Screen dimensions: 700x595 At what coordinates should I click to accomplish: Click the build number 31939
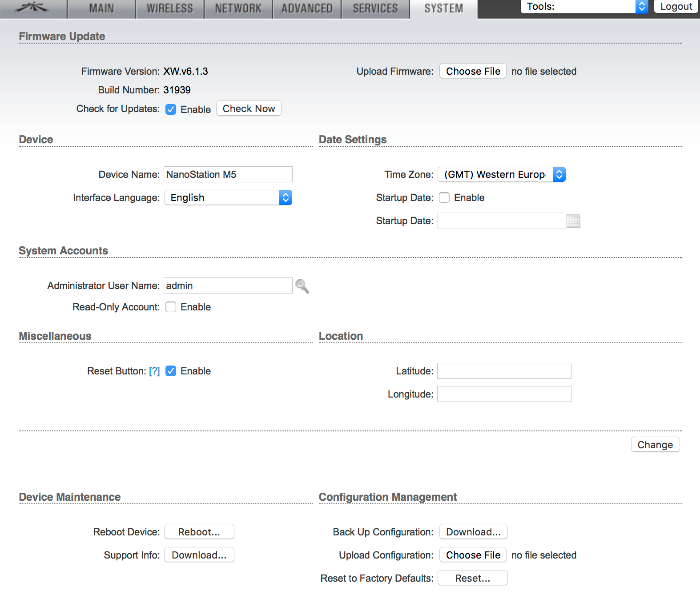(177, 90)
